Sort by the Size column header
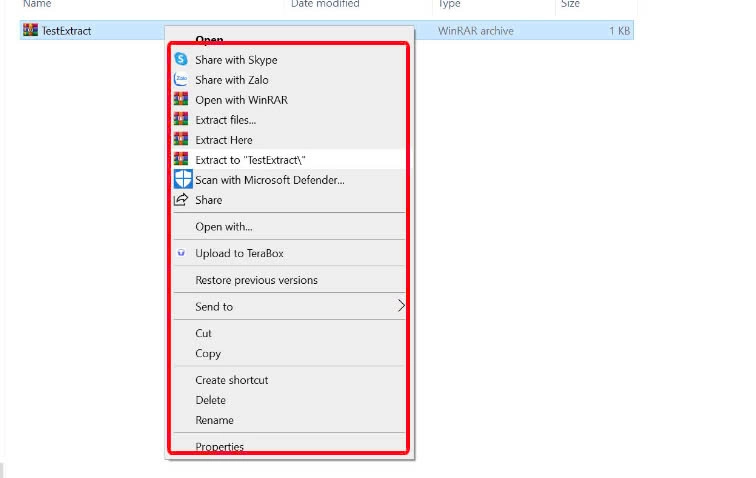Viewport: 756px width, 478px height. coord(570,4)
